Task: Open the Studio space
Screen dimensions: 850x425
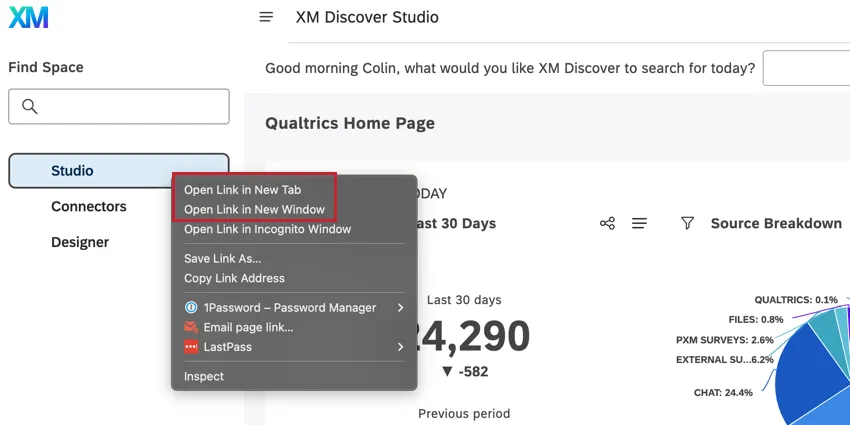Action: click(119, 171)
